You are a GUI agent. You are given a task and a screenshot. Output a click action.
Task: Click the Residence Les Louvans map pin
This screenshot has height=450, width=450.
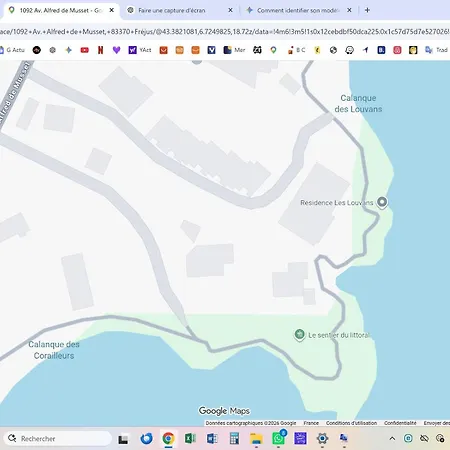coord(382,202)
